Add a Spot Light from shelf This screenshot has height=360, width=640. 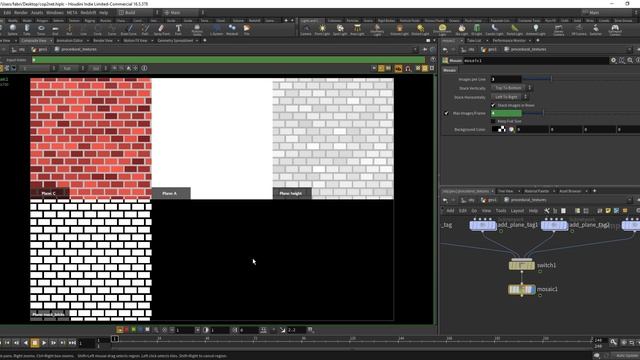(x=340, y=29)
